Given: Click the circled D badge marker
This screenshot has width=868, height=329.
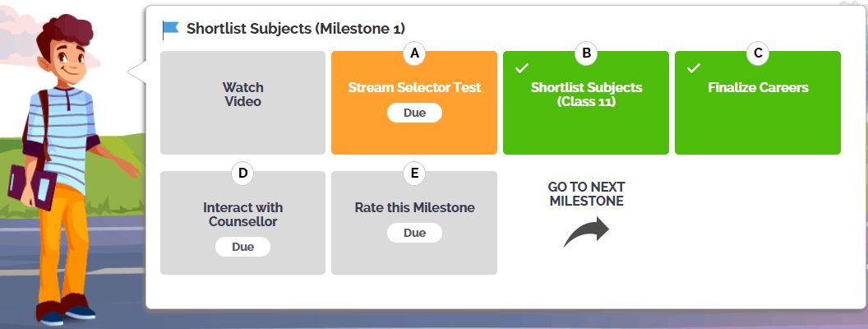Looking at the screenshot, I should point(242,174).
